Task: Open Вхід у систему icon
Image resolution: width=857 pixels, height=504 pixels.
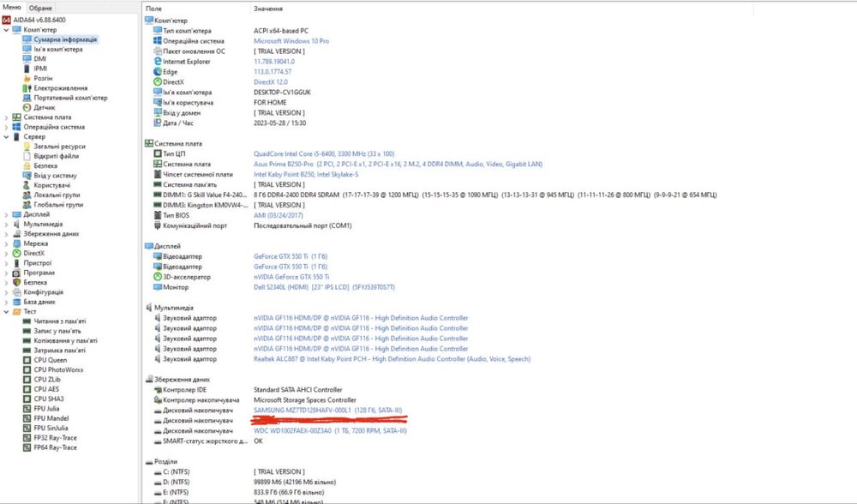Action: coord(27,176)
